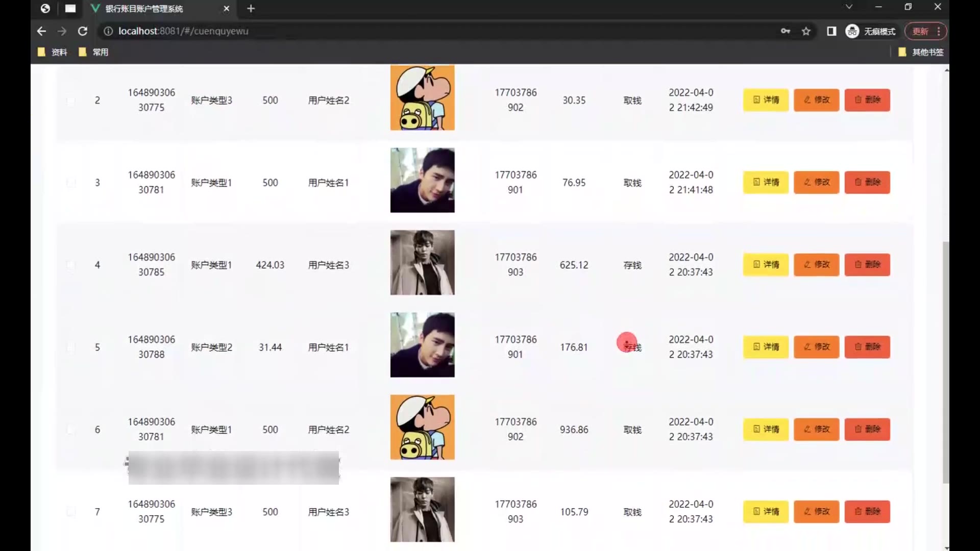The width and height of the screenshot is (980, 551).
Task: Click 删除 button for row 6
Action: [867, 430]
